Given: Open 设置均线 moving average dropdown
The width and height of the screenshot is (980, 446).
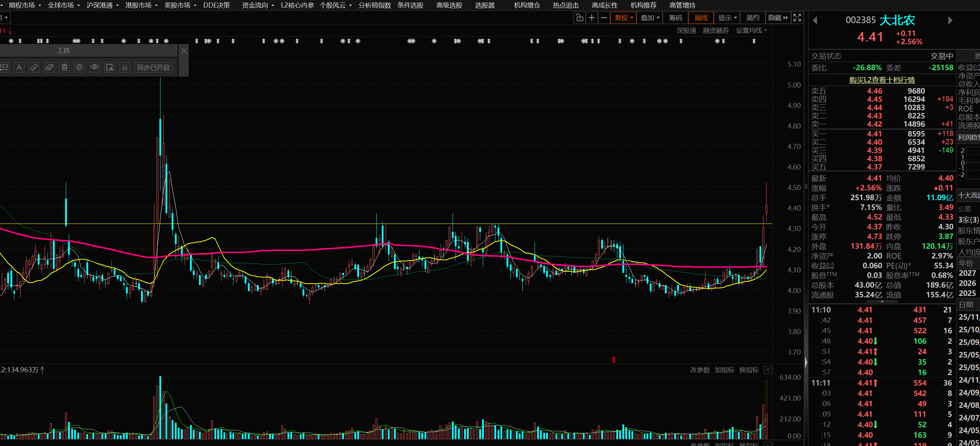Looking at the screenshot, I should coord(751,31).
